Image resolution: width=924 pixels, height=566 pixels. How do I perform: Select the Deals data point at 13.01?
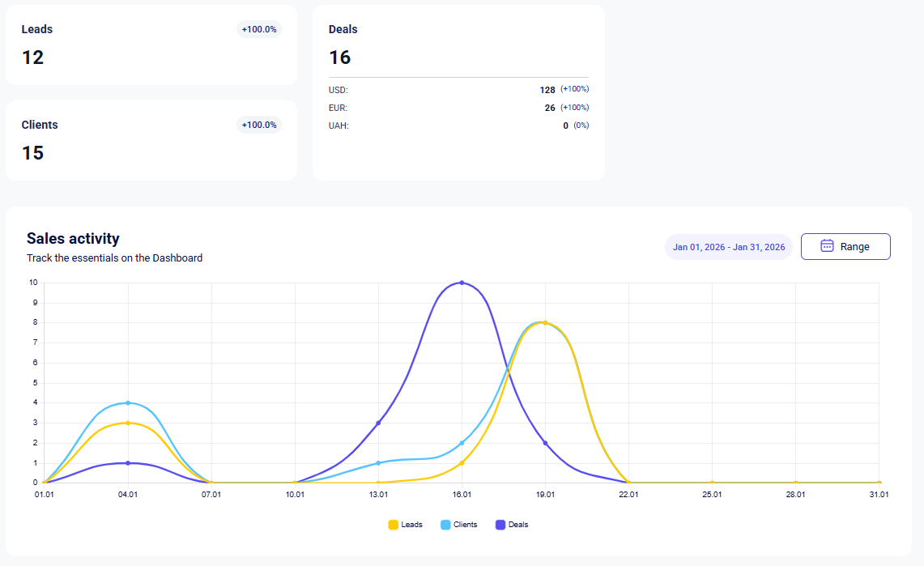[x=378, y=423]
